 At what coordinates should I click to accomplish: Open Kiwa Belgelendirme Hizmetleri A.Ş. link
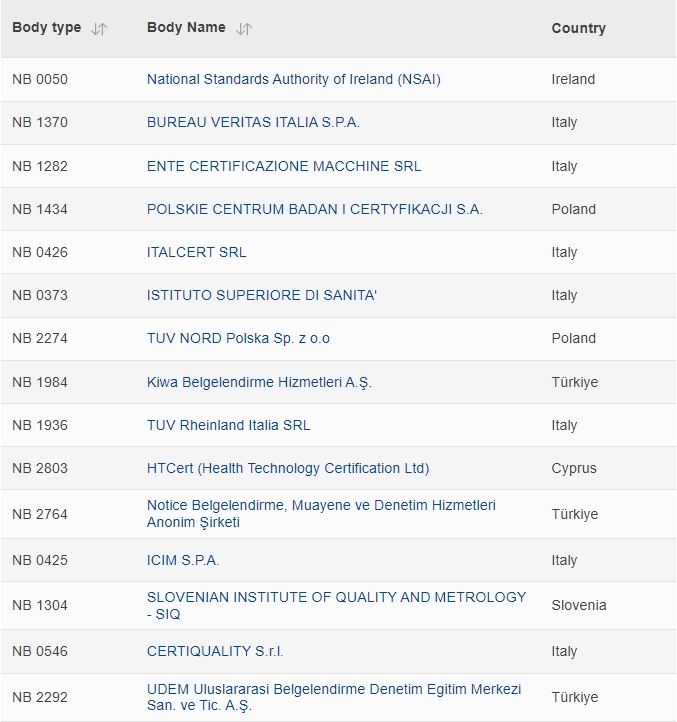tap(259, 382)
